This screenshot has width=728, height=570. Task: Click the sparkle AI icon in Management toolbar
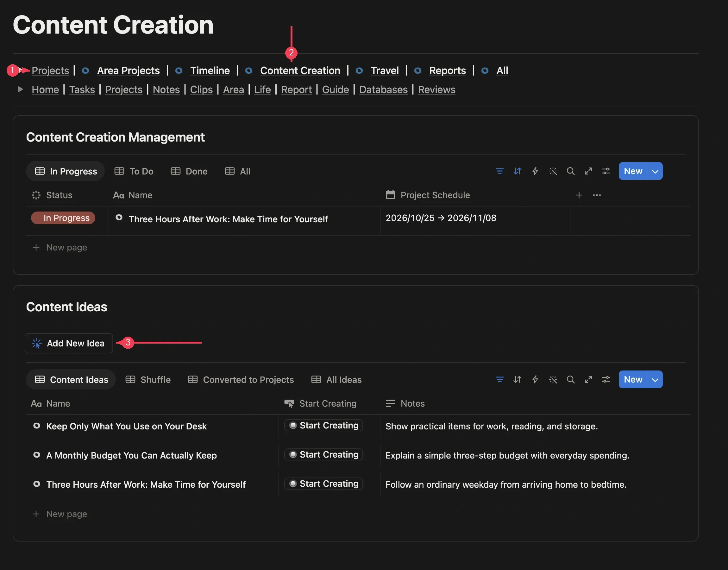(553, 171)
